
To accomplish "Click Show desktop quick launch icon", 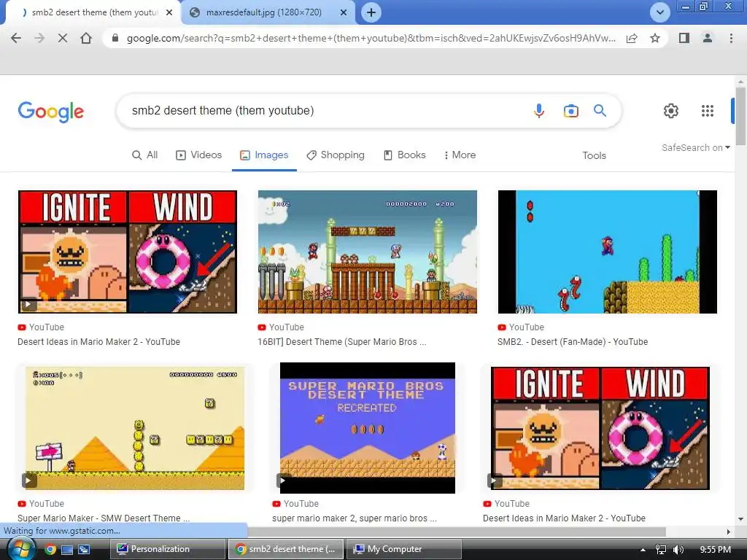I will [67, 550].
